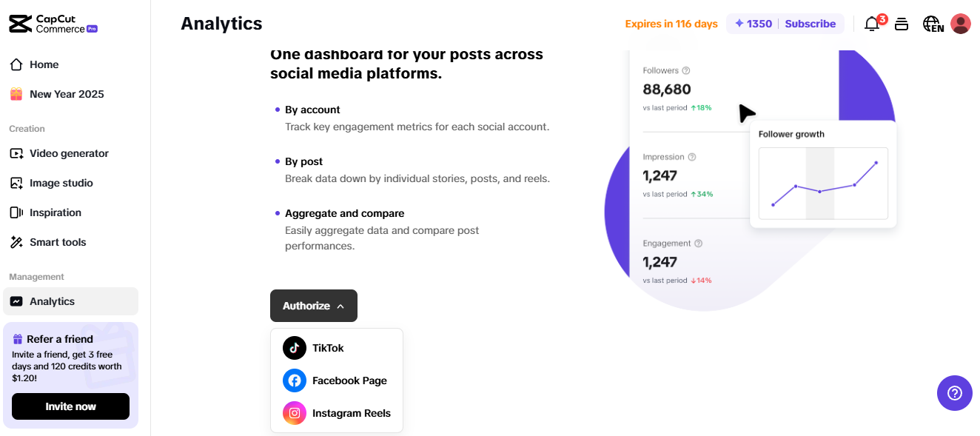Open the storage drive icon in header
This screenshot has width=980, height=436.
[x=902, y=24]
